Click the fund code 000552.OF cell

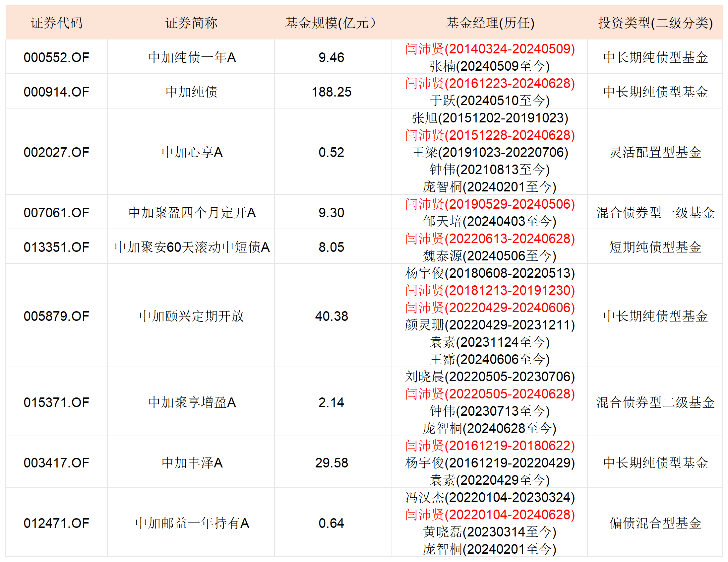57,57
